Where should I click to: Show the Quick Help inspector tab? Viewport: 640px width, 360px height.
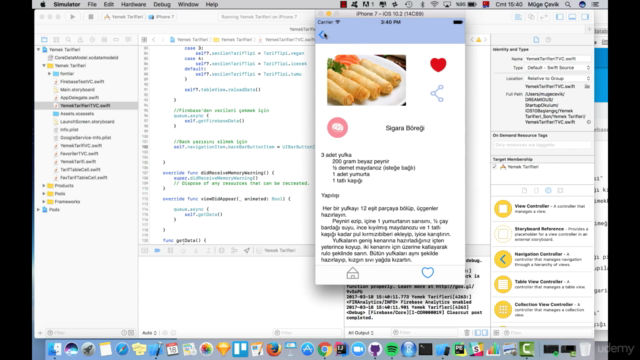(548, 40)
